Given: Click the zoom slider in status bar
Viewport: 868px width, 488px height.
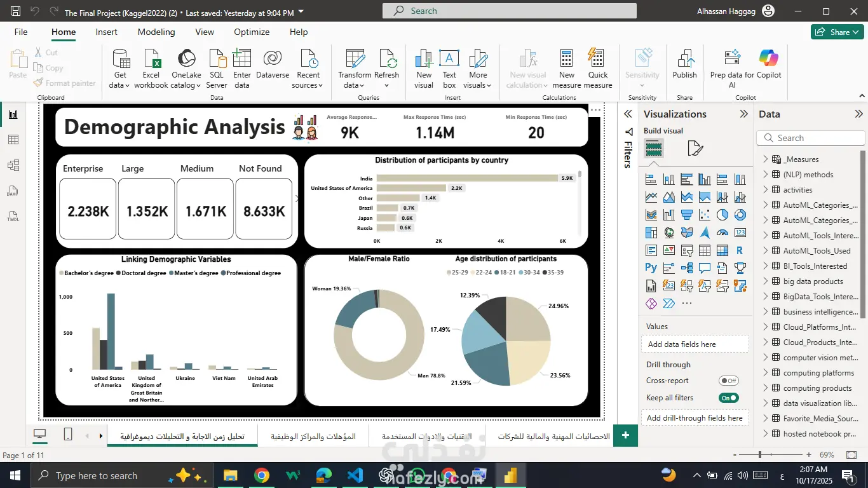Looking at the screenshot, I should (759, 455).
